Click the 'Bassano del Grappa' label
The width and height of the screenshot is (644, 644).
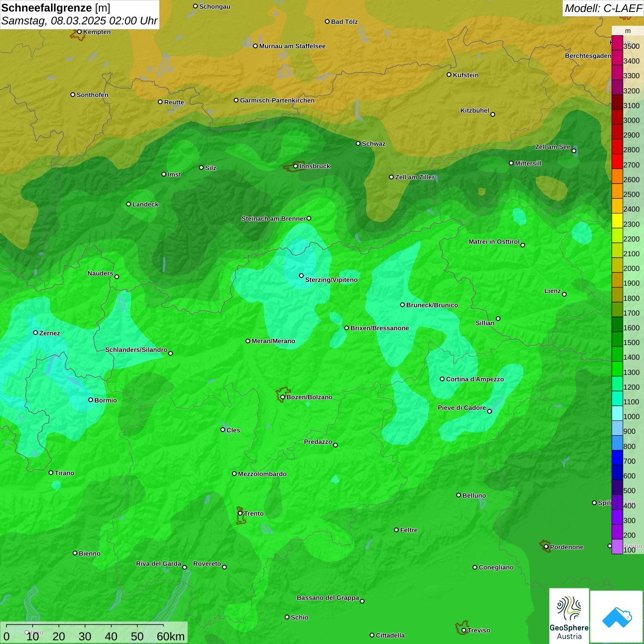tap(328, 598)
